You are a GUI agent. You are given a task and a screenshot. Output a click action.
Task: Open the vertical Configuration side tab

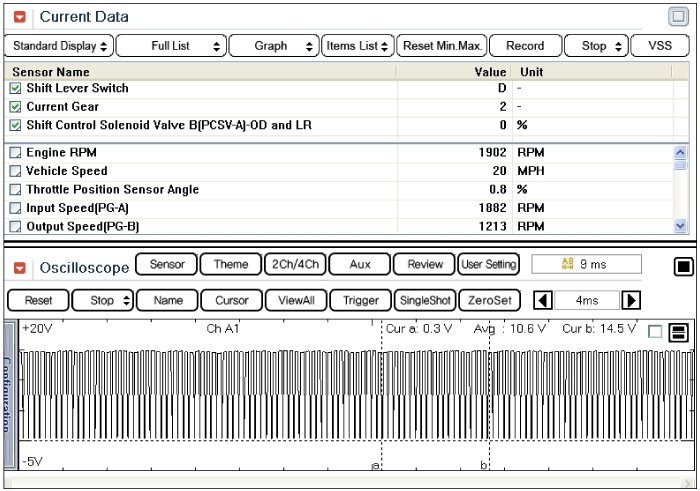9,394
